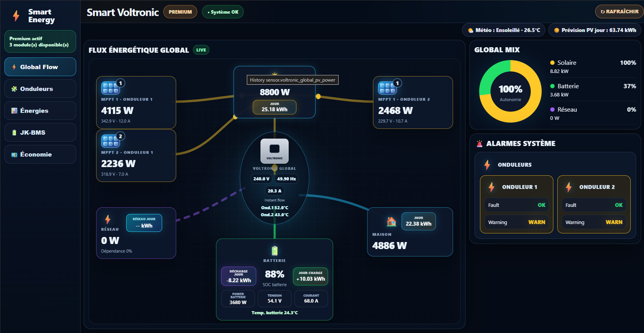Click the Voltronic inverter device icon
The width and height of the screenshot is (644, 333).
(275, 151)
